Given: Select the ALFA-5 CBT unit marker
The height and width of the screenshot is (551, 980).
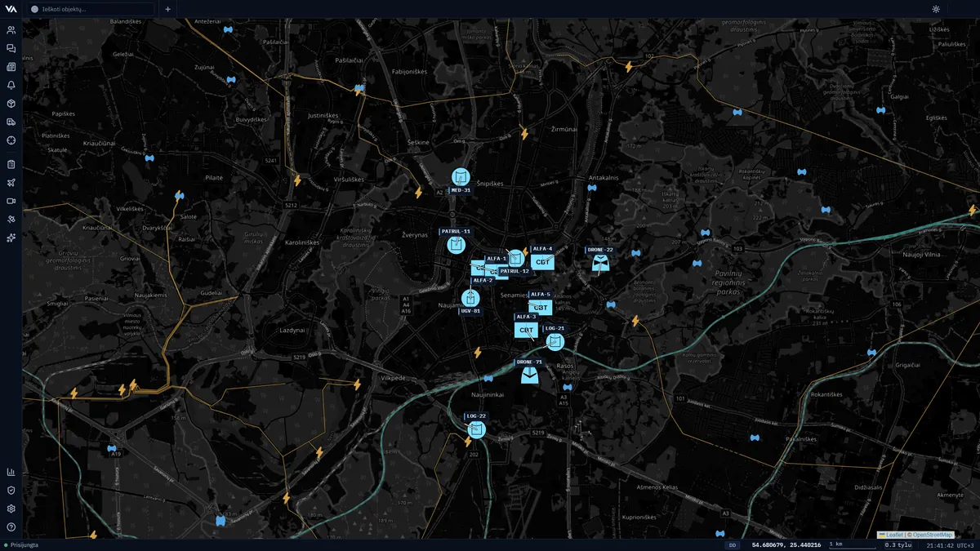Looking at the screenshot, I should coord(540,308).
